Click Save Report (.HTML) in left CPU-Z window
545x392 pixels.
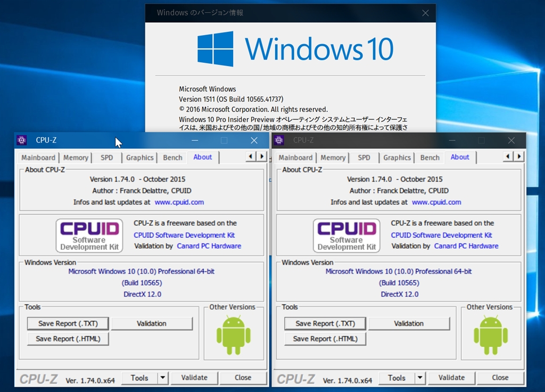(68, 338)
